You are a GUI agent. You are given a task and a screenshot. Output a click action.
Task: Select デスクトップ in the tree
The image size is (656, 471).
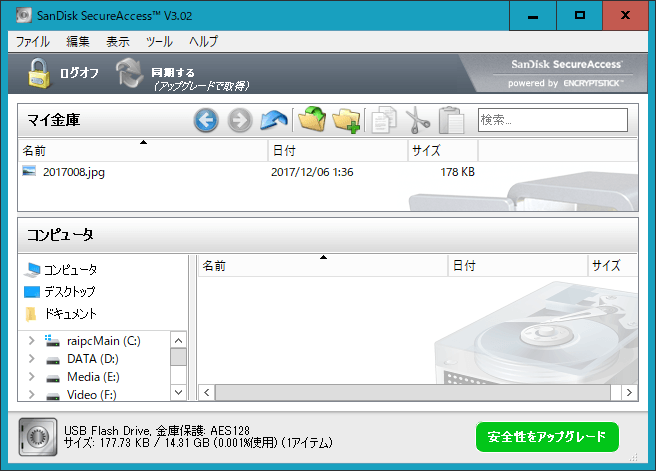pyautogui.click(x=70, y=292)
